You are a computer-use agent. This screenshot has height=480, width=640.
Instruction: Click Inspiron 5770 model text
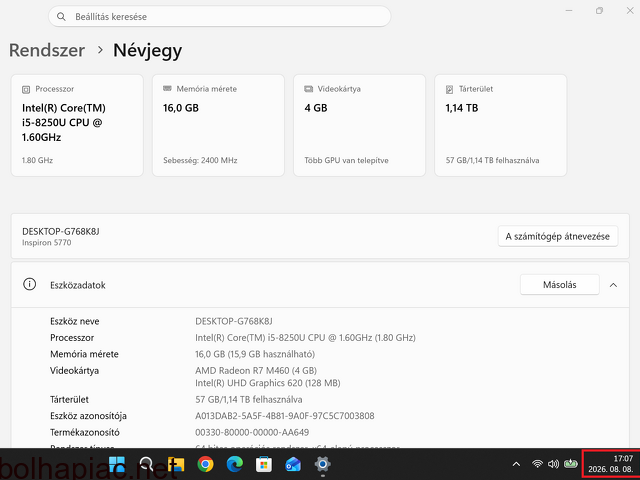47,242
